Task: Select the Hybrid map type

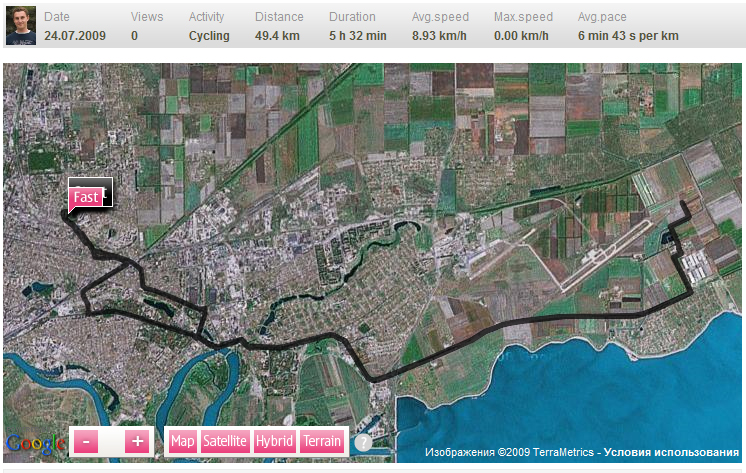Action: [274, 441]
